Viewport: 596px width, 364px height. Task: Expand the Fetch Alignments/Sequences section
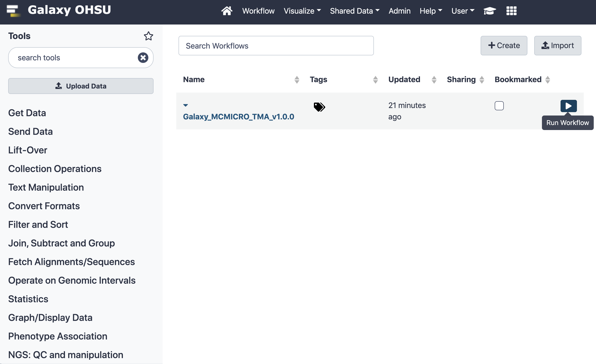pyautogui.click(x=72, y=262)
